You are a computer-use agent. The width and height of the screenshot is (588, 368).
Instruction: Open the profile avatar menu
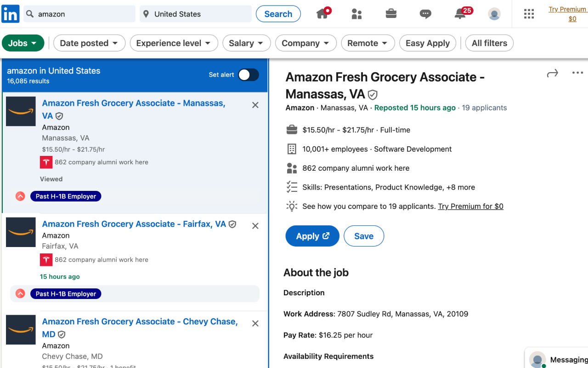(x=494, y=14)
